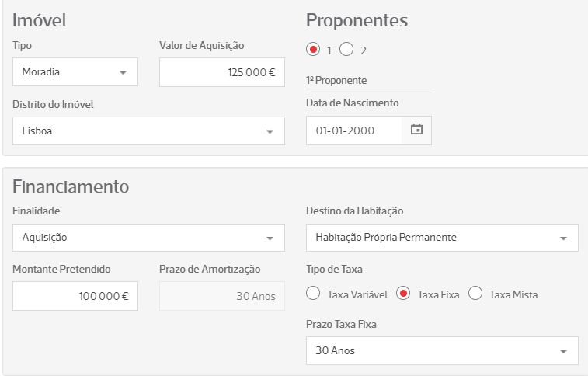Choose Taxa Fixa rate type
588x376 pixels.
(x=403, y=294)
